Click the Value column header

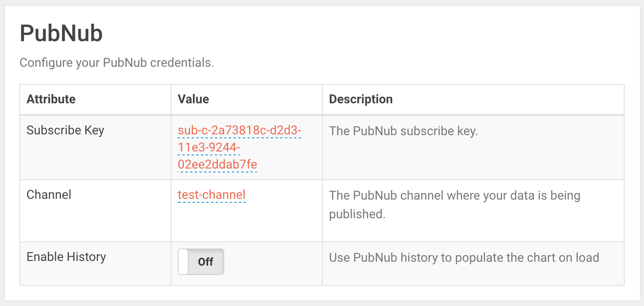[193, 99]
